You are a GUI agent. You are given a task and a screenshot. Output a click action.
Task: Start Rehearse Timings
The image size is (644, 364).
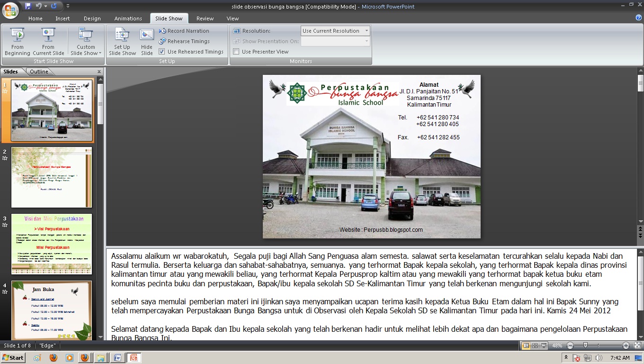point(184,41)
